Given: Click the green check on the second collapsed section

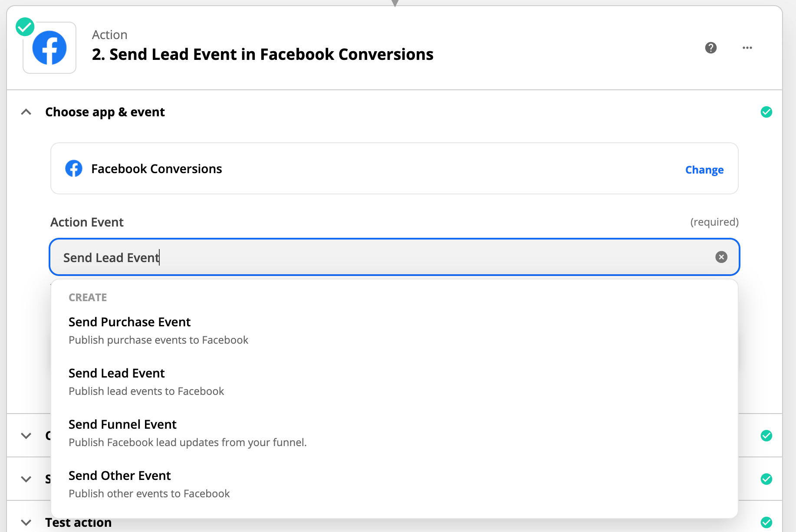Looking at the screenshot, I should pos(766,479).
